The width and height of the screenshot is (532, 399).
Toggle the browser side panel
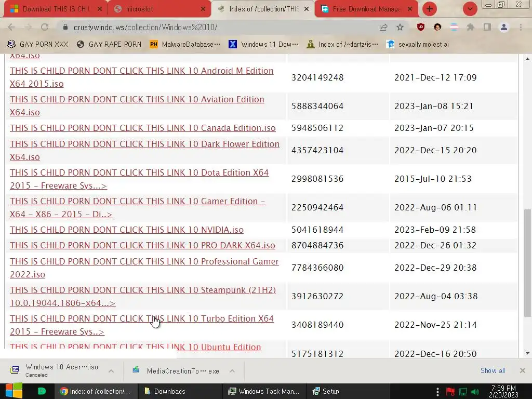click(487, 27)
